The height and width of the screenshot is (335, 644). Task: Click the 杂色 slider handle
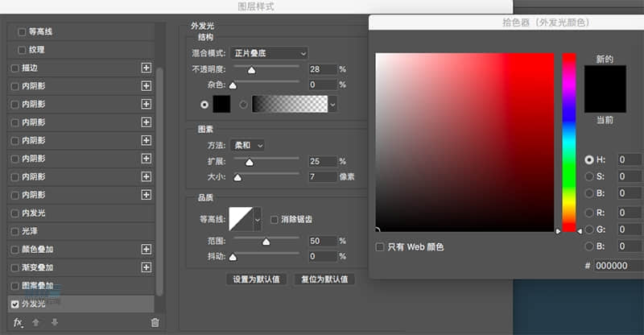(233, 85)
